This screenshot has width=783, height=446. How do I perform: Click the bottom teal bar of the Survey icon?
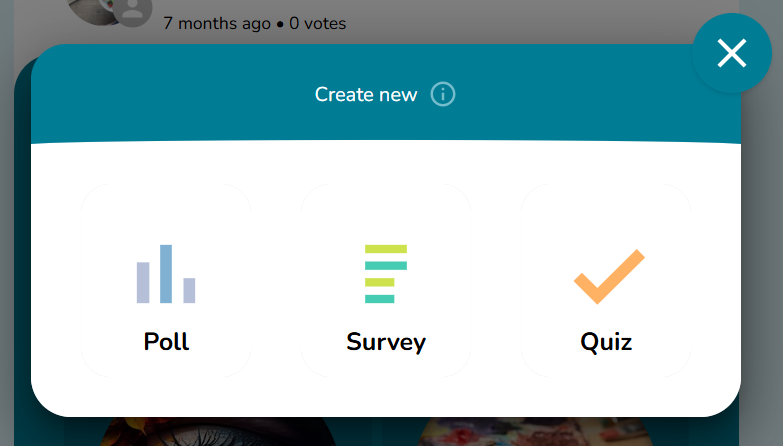click(380, 299)
